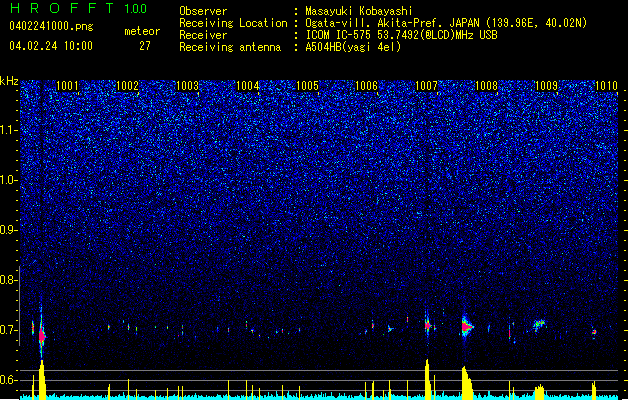Click the "Receiving Location" label
The image size is (629, 400).
coord(233,23)
